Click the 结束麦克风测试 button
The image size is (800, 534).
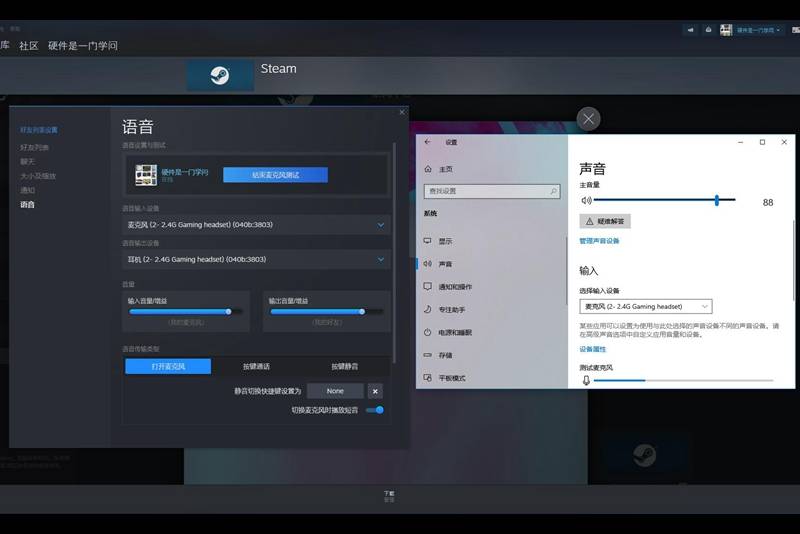275,175
